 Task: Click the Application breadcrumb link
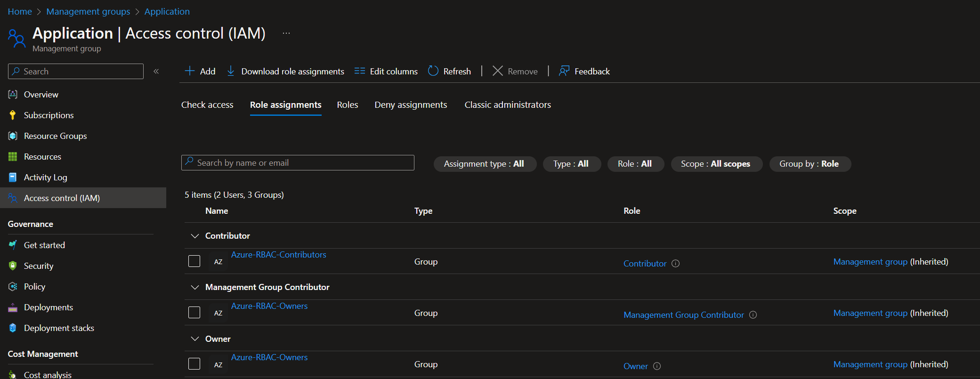coord(167,11)
